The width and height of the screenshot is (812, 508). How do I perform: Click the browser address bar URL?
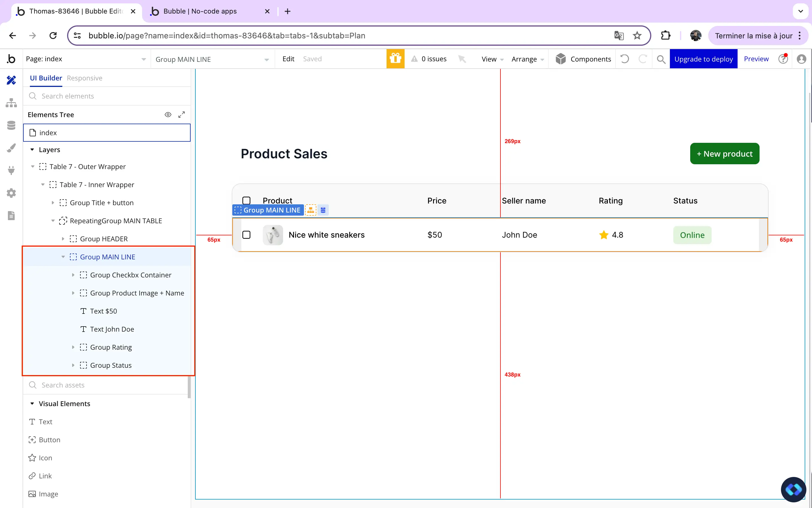(x=227, y=36)
